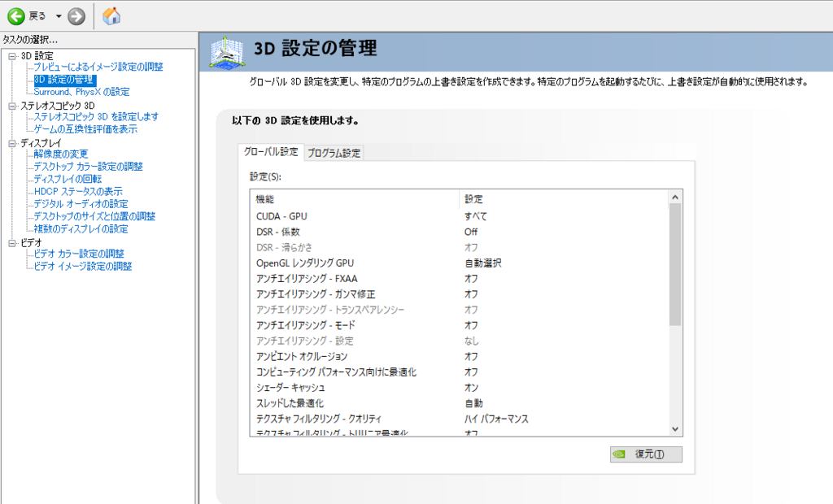Screen dimensions: 833x504
Task: Open ビデオ カラー設定の調整
Action: click(79, 254)
